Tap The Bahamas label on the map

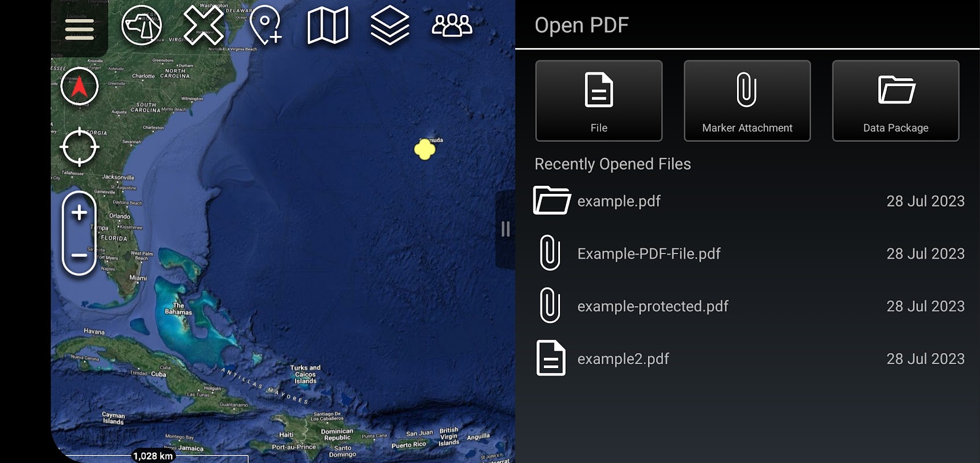point(178,309)
